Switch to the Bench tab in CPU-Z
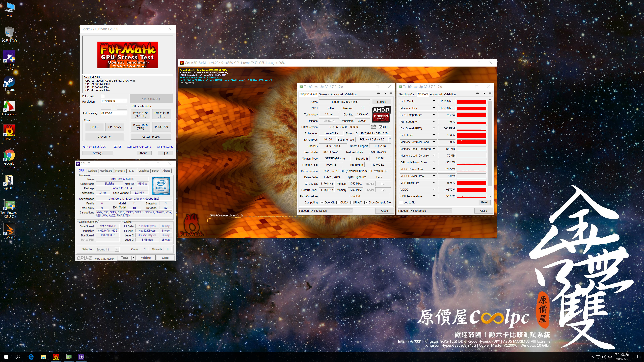This screenshot has width=644, height=362. coord(155,171)
